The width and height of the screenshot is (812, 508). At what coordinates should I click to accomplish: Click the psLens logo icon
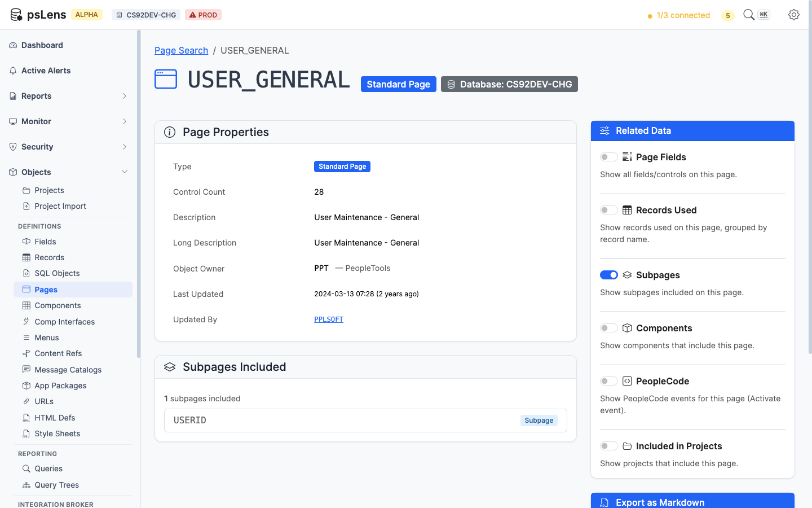tap(16, 15)
